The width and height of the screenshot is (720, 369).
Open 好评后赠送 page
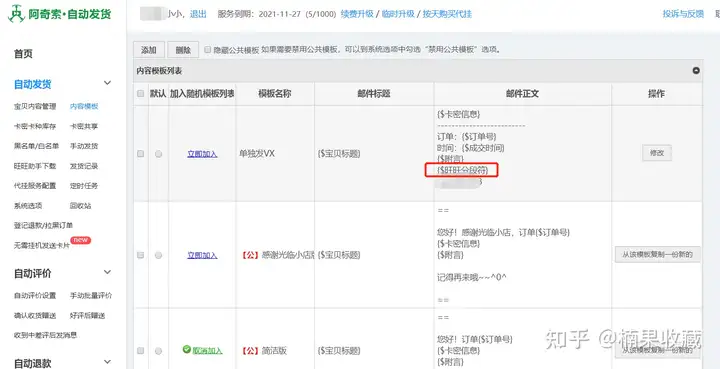pos(87,315)
